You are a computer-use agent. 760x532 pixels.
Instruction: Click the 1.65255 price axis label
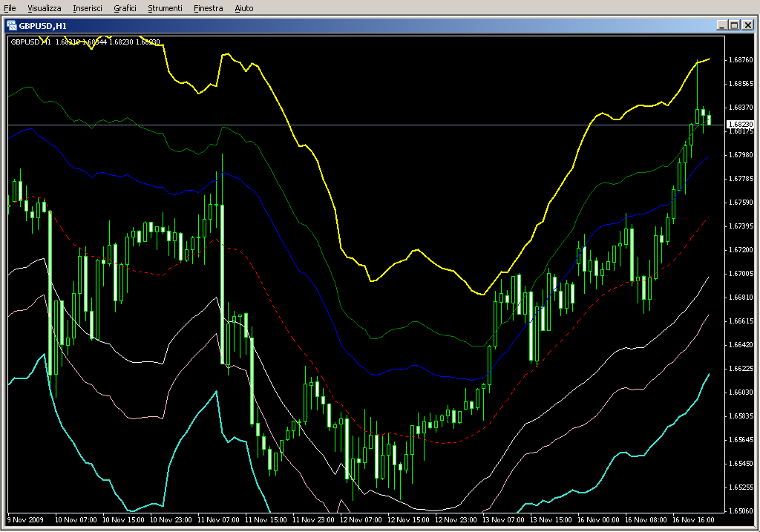click(741, 487)
